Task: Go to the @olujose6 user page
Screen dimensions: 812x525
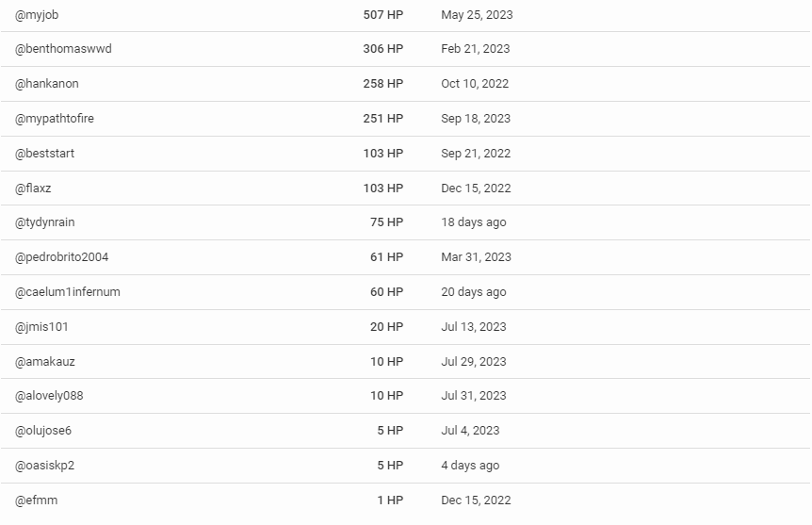Action: pyautogui.click(x=43, y=431)
